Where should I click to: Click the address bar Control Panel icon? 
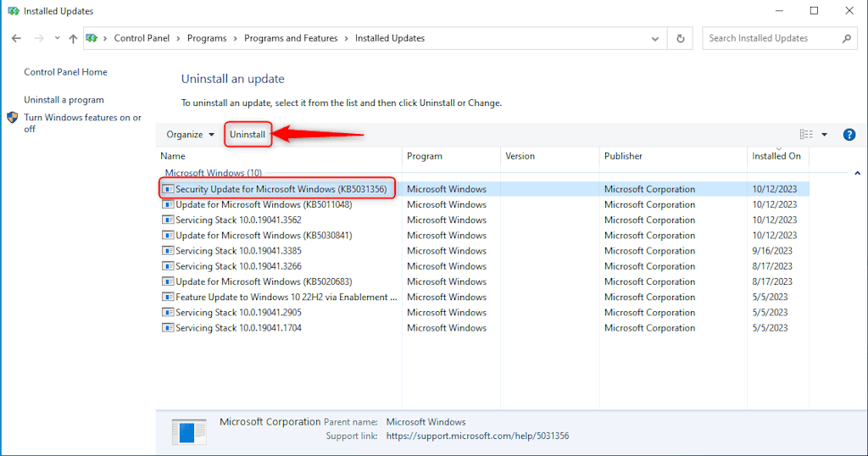[x=92, y=38]
